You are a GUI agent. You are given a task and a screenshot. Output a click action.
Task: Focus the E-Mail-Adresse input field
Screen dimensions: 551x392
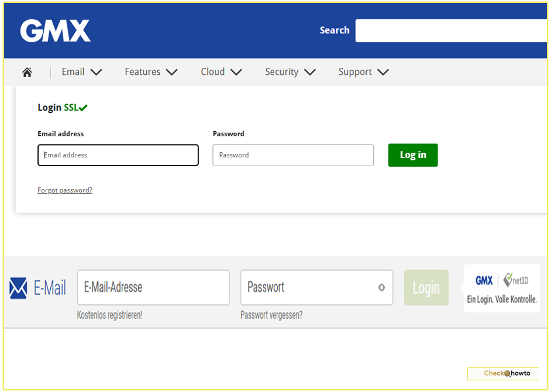pos(153,288)
